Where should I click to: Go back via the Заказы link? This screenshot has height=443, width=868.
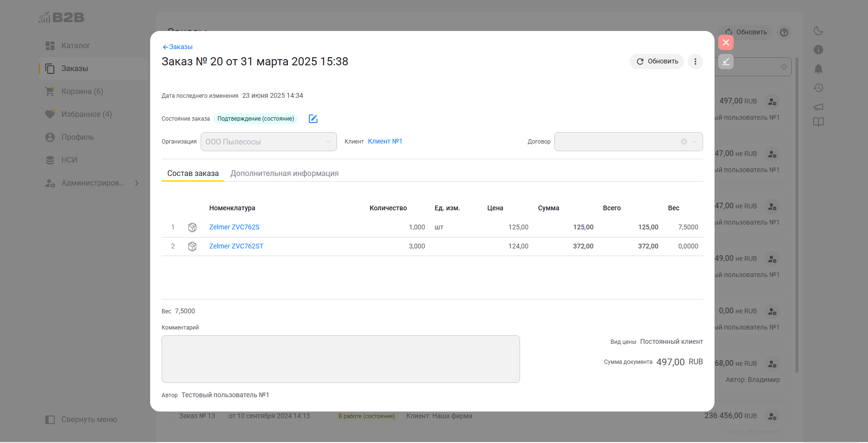(x=177, y=47)
